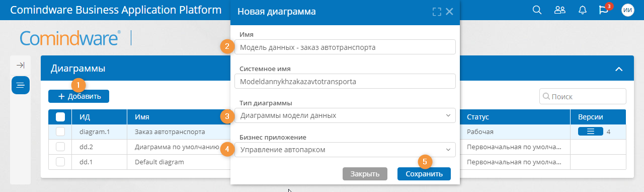Click the Comindware logo
This screenshot has height=192, width=644.
tap(70, 39)
